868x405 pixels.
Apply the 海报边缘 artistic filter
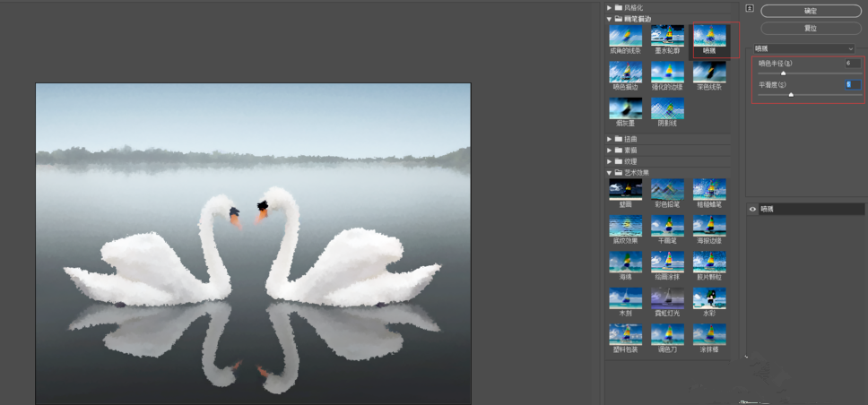709,226
